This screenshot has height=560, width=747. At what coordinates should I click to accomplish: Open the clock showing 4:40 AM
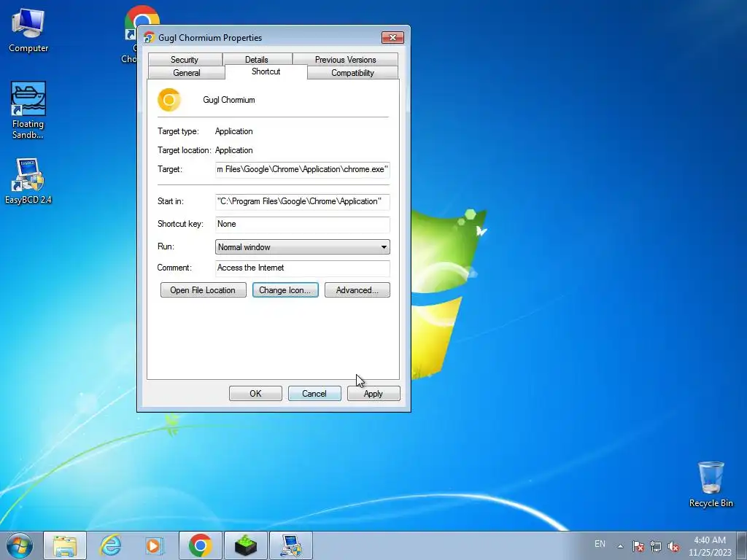click(709, 546)
